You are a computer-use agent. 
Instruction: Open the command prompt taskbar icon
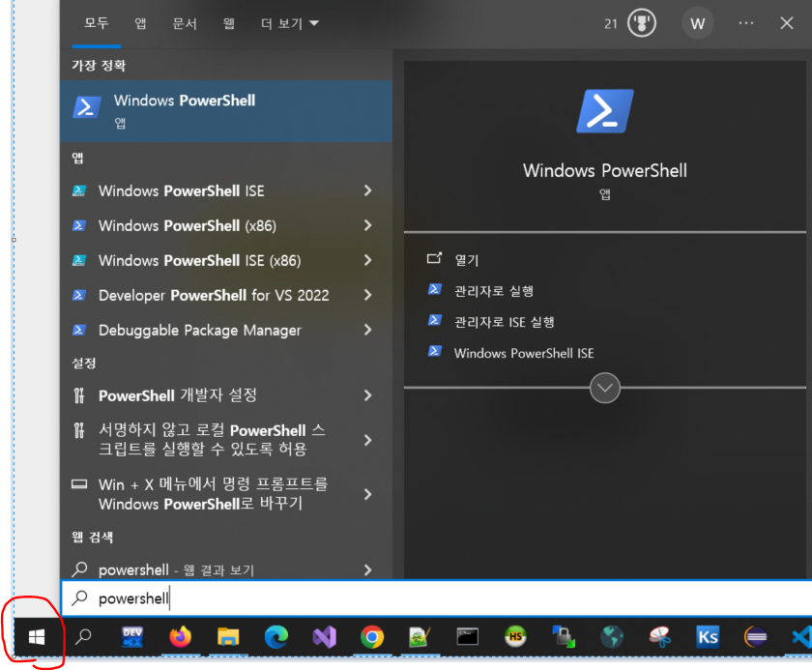[468, 637]
